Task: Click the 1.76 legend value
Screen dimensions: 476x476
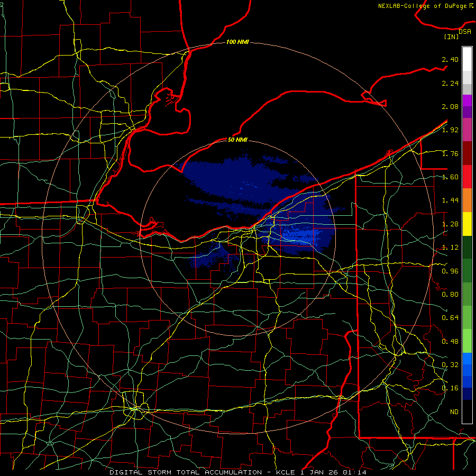Action: point(450,153)
